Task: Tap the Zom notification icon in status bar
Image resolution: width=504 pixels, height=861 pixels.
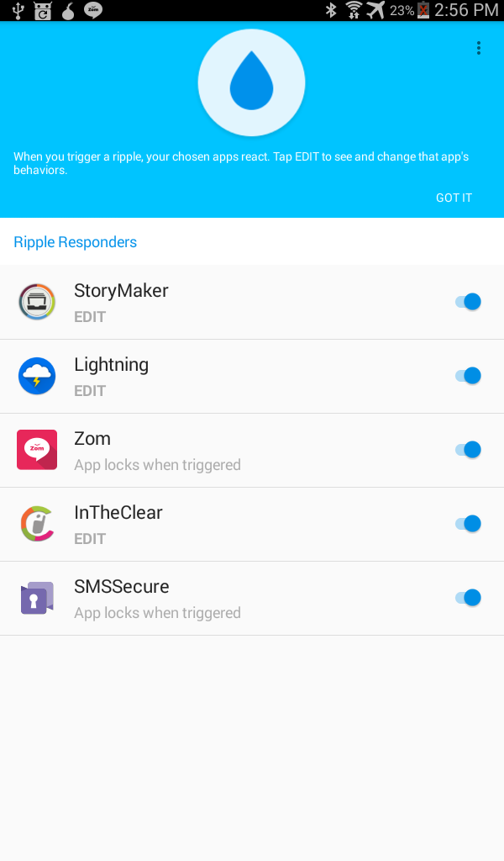Action: 93,10
